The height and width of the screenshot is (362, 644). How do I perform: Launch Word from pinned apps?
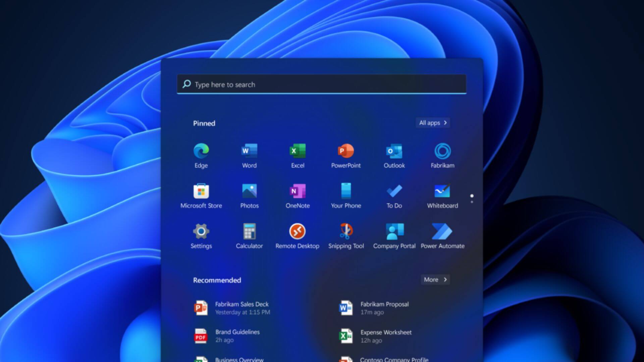[249, 151]
